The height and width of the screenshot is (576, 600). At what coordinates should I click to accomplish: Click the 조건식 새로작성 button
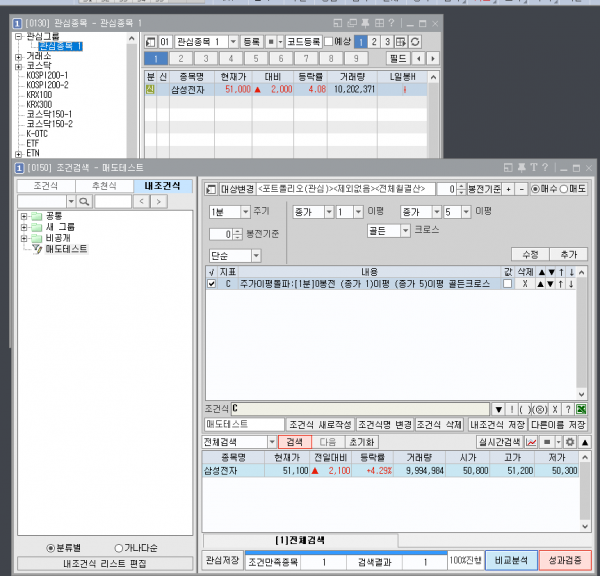tap(320, 425)
